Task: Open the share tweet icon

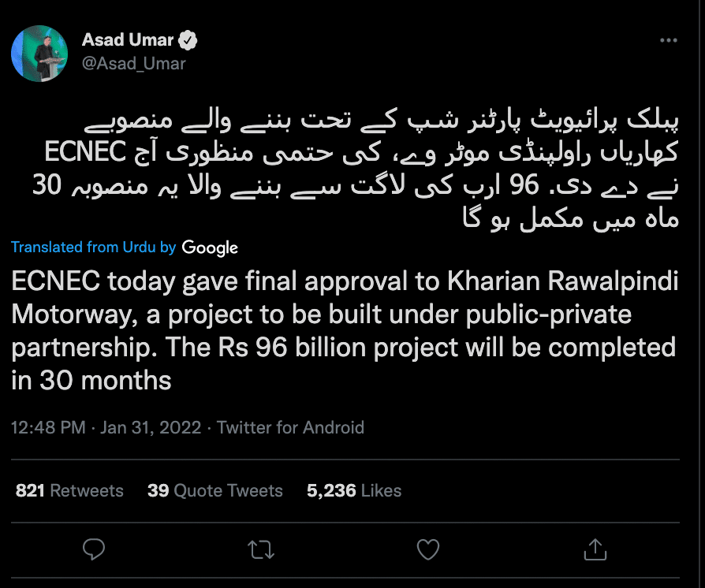Action: [595, 548]
